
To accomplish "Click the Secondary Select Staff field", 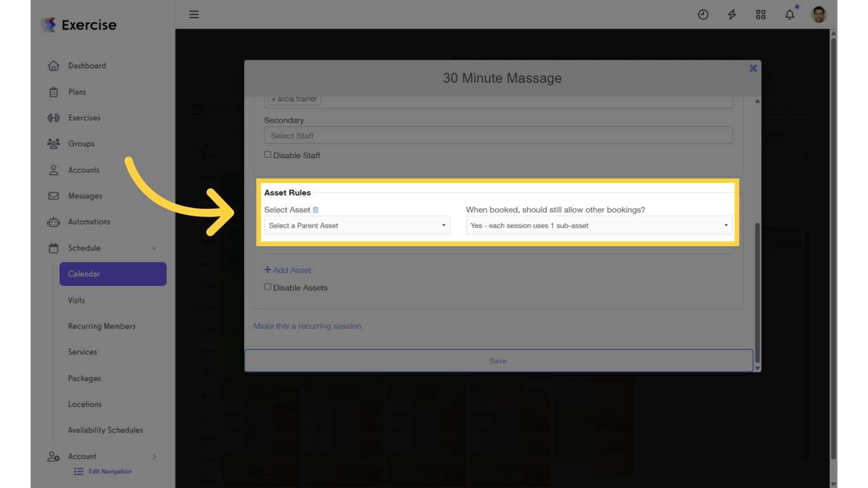I will click(x=499, y=135).
